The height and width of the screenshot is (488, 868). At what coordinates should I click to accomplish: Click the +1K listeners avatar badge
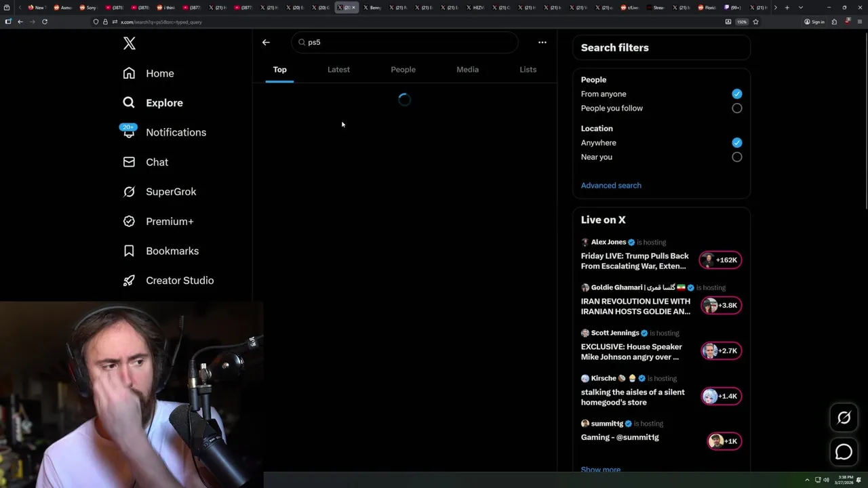click(x=724, y=441)
